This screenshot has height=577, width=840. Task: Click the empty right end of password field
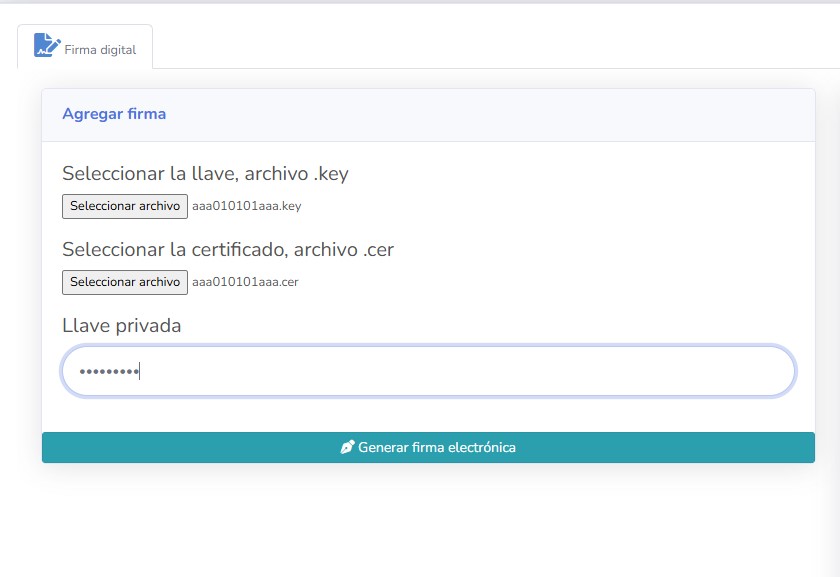pyautogui.click(x=740, y=372)
